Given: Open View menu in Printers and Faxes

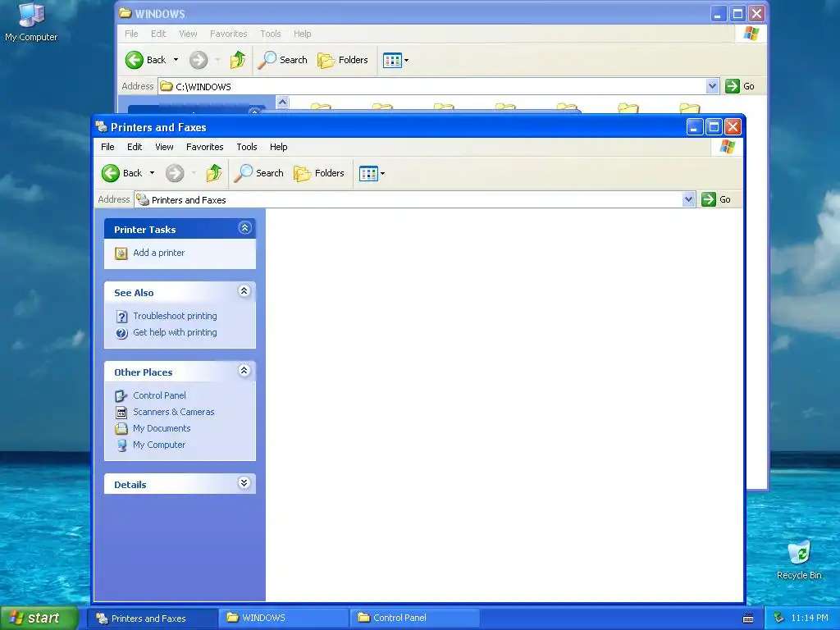Looking at the screenshot, I should point(164,147).
